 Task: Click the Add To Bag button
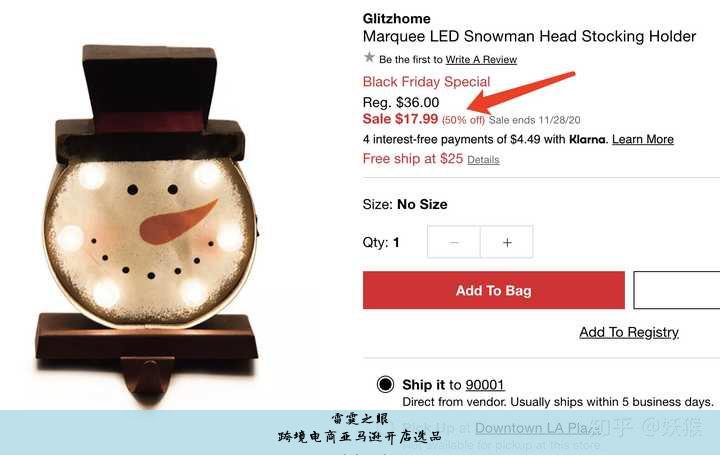[x=494, y=290]
